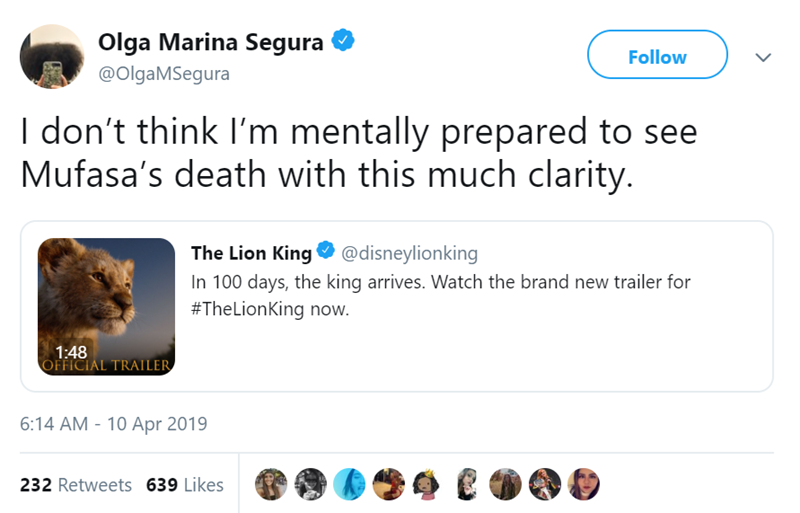
Task: Click the last liker avatar on the right
Action: click(x=584, y=484)
